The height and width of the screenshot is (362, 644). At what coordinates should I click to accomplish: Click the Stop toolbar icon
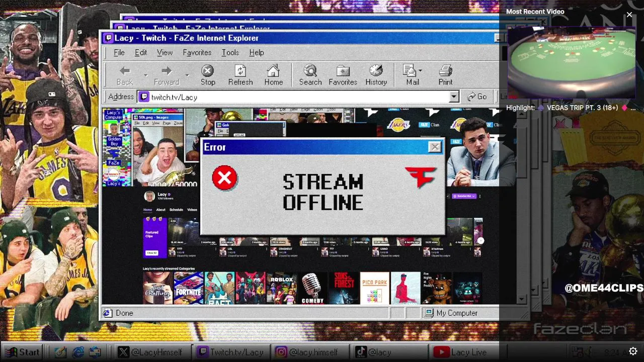tap(207, 71)
